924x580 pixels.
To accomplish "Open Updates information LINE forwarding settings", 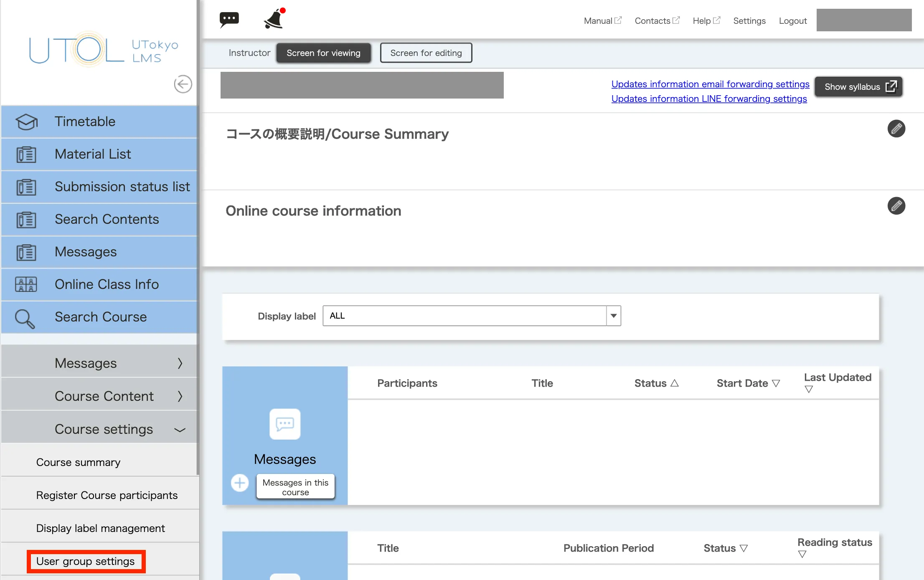I will 709,99.
